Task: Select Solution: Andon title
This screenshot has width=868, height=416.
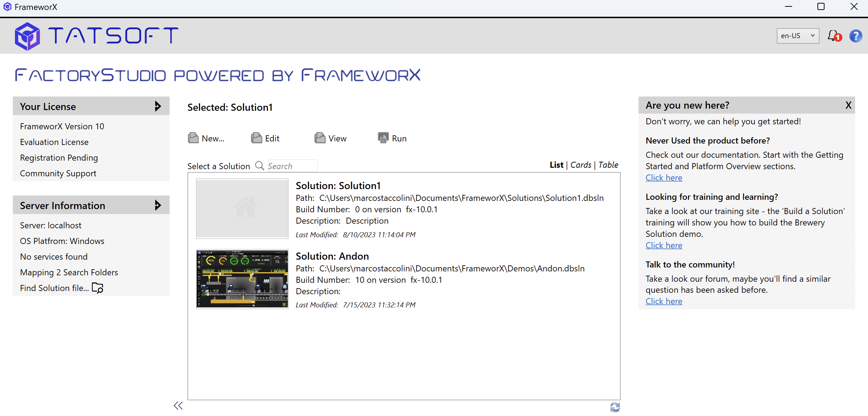Action: coord(332,256)
